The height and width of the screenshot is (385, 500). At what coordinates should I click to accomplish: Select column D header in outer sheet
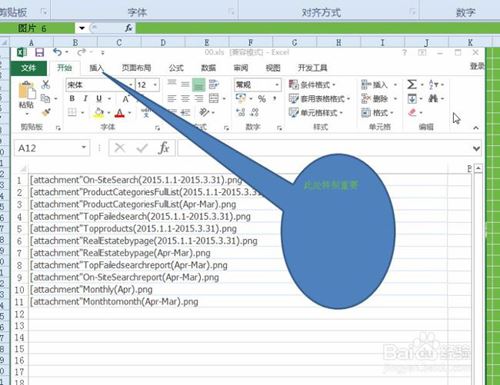(x=163, y=42)
